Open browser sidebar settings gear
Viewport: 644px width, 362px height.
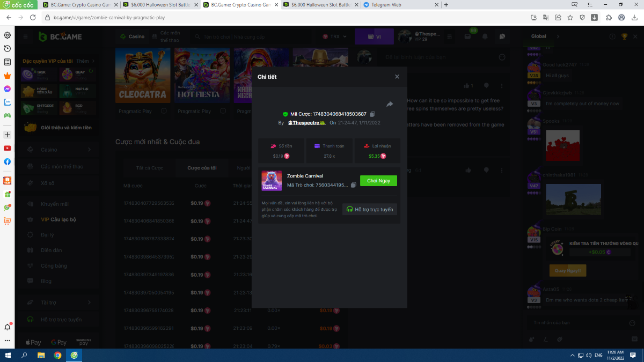(x=8, y=35)
